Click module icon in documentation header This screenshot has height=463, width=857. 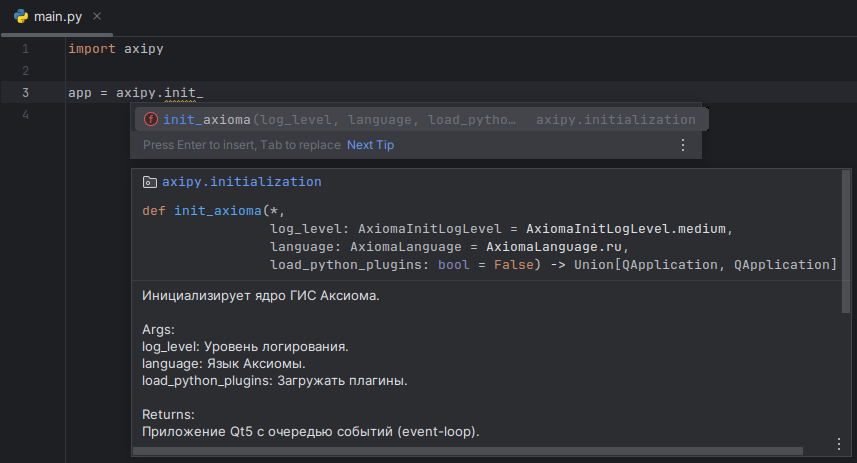(150, 182)
